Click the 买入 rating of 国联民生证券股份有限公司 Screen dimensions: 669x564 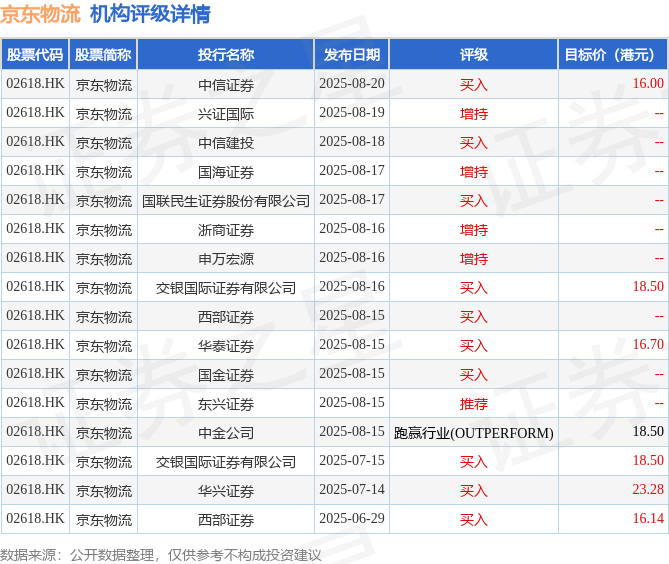(474, 201)
